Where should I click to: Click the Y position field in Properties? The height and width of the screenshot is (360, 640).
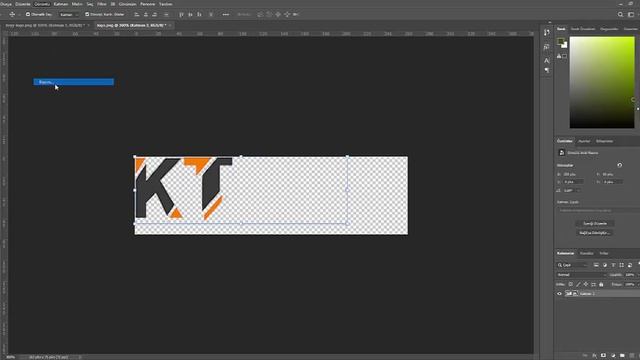(613, 182)
